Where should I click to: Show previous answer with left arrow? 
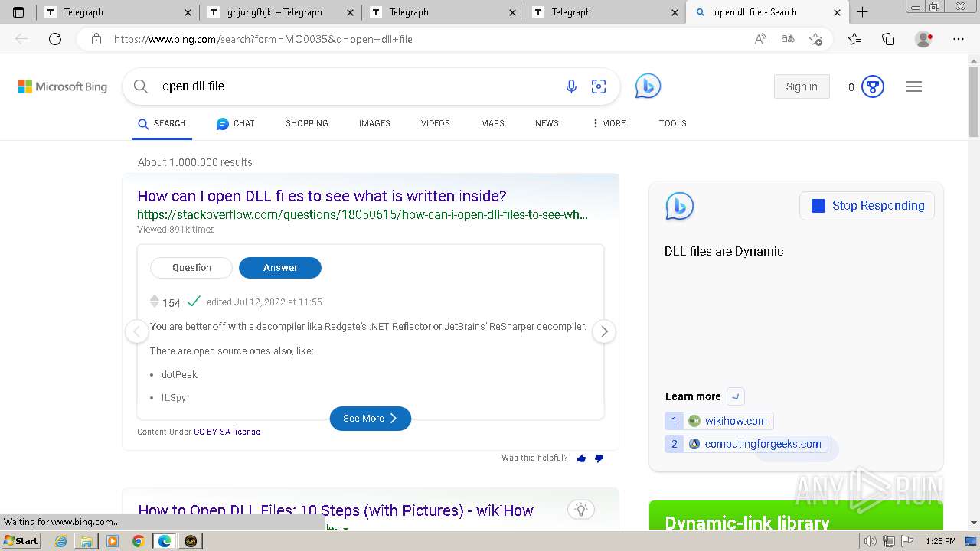(137, 331)
